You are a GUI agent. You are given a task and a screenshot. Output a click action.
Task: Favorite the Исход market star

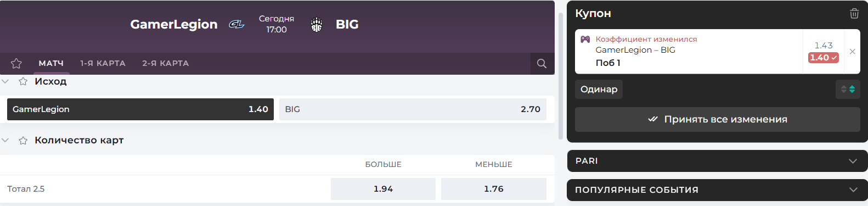(23, 81)
